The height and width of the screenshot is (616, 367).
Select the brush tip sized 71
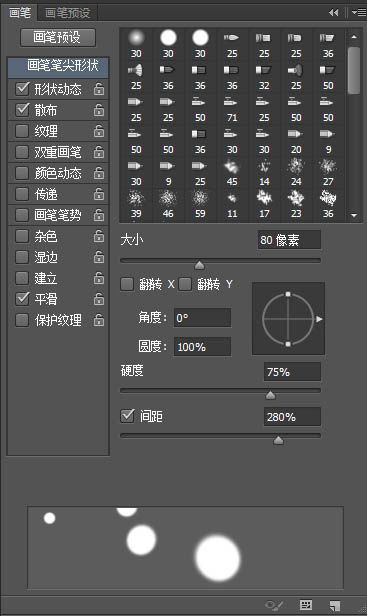pos(232,103)
